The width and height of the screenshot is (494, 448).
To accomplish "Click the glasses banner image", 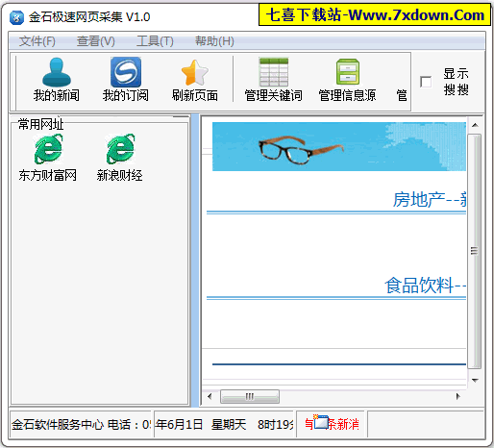I will tap(339, 146).
